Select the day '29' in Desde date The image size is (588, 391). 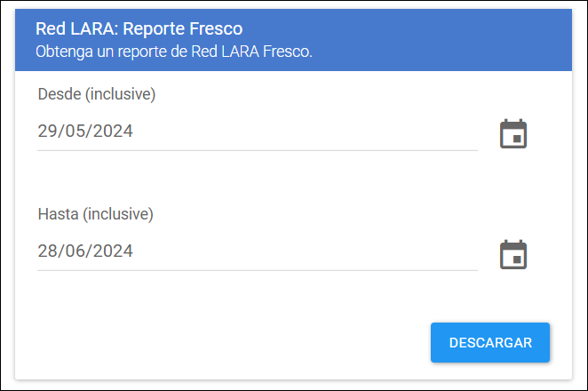coord(47,132)
